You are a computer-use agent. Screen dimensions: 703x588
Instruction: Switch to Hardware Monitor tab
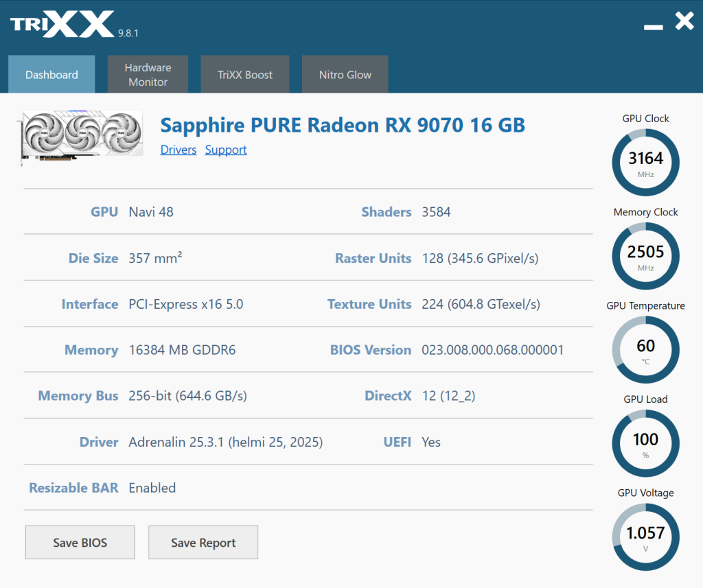[148, 74]
